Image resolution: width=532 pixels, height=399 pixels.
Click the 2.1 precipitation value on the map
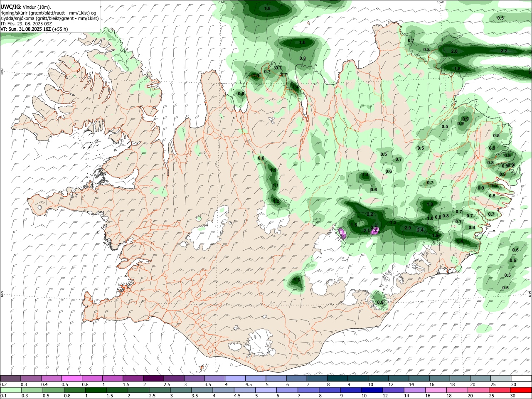367,231
